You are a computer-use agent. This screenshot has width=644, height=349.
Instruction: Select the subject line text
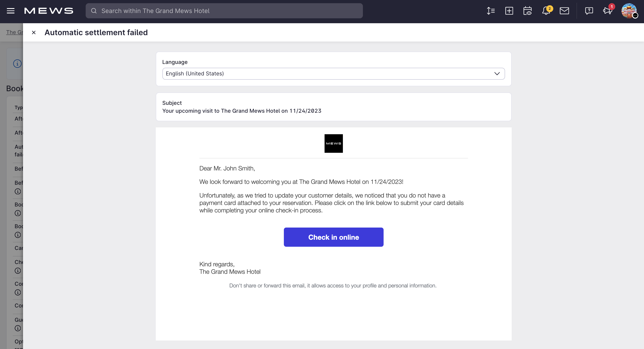click(x=242, y=111)
